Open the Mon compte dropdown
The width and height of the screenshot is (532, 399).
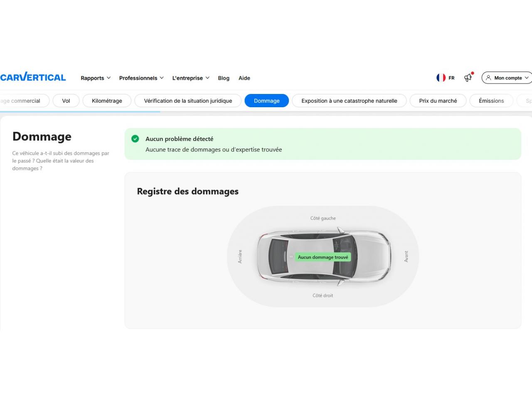[507, 78]
